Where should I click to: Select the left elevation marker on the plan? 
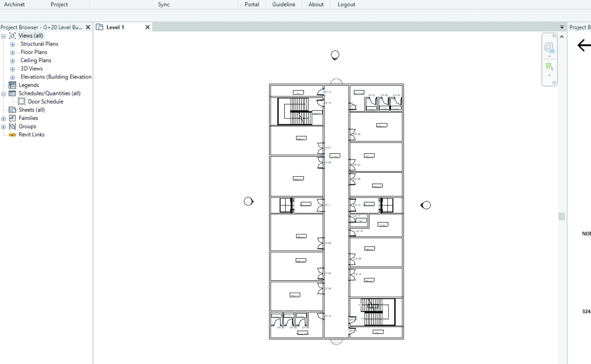(248, 201)
